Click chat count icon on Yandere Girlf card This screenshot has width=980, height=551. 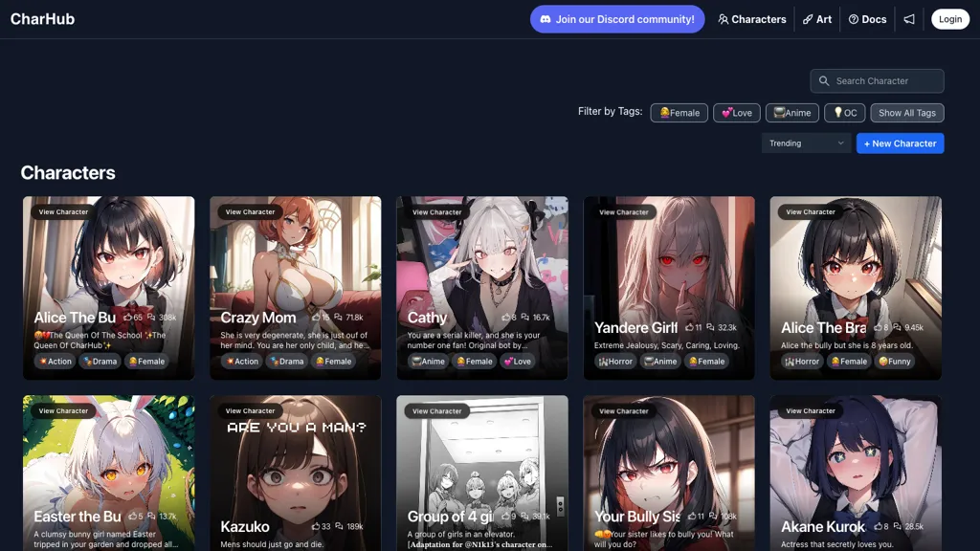coord(711,327)
